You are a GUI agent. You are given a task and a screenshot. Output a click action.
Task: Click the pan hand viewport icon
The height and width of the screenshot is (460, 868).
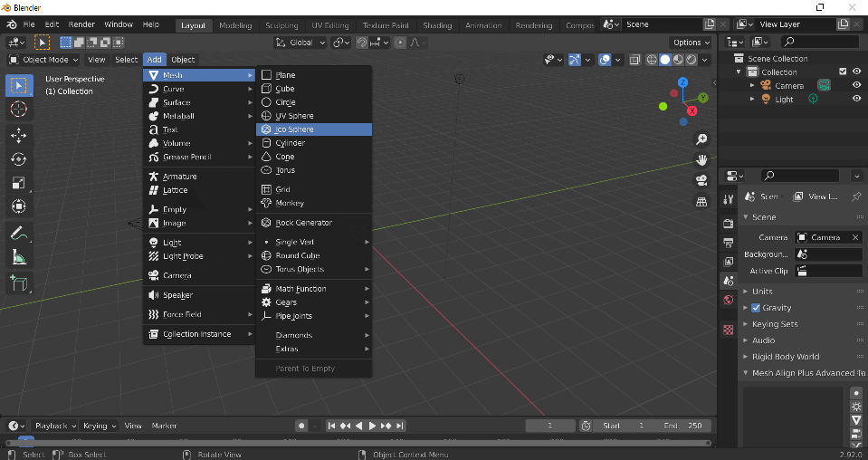[701, 160]
